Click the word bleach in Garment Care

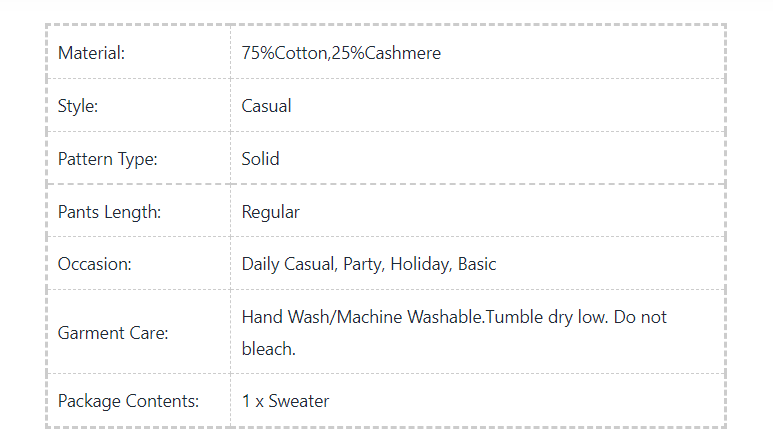click(x=266, y=350)
